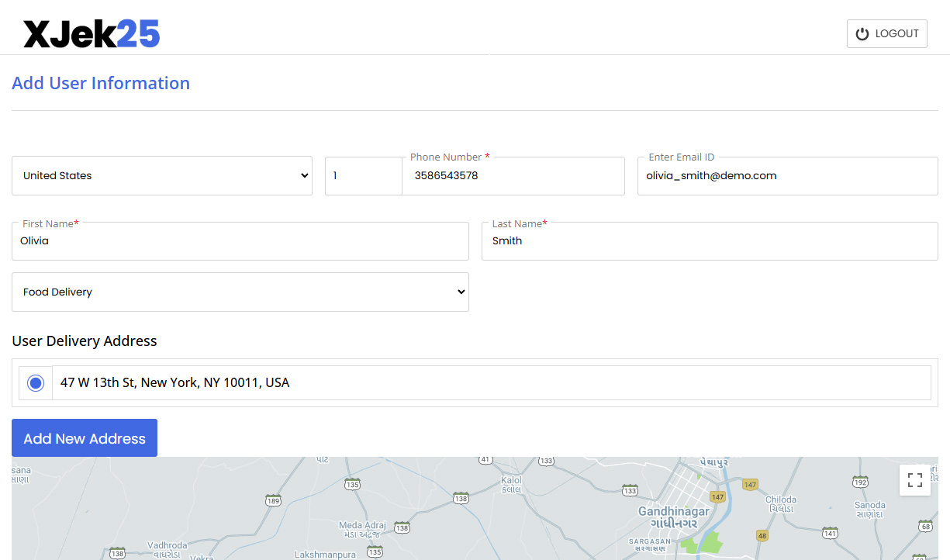The height and width of the screenshot is (560, 950).
Task: Click the XJek25 logo
Action: coord(91,33)
